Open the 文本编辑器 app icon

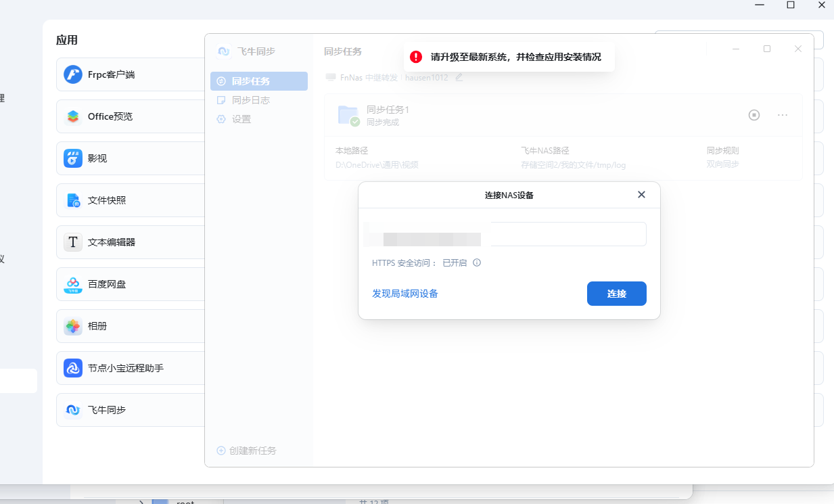coord(73,242)
